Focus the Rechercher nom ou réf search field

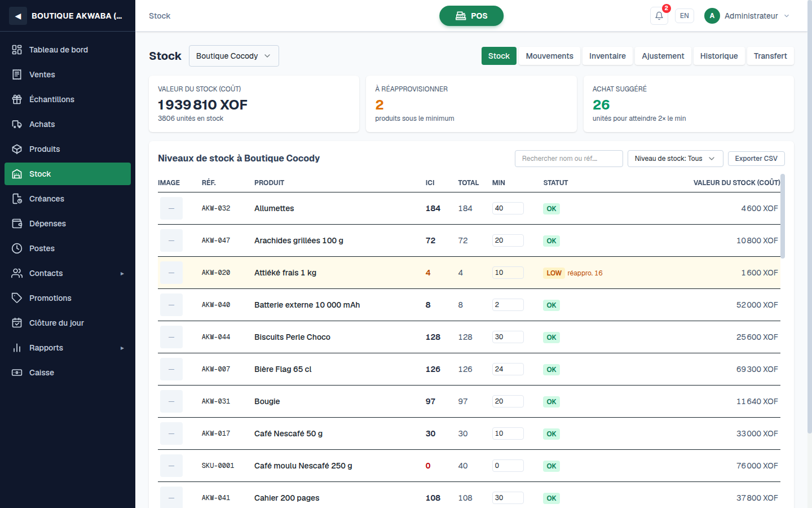pyautogui.click(x=568, y=159)
